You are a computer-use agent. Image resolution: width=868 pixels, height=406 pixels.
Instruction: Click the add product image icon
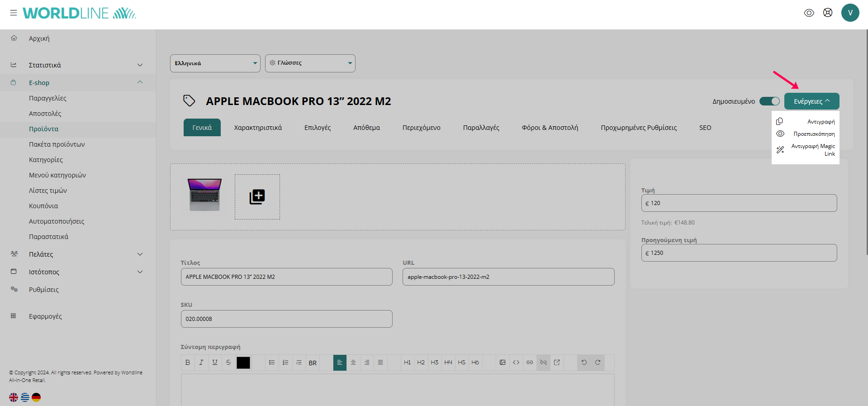pyautogui.click(x=257, y=197)
